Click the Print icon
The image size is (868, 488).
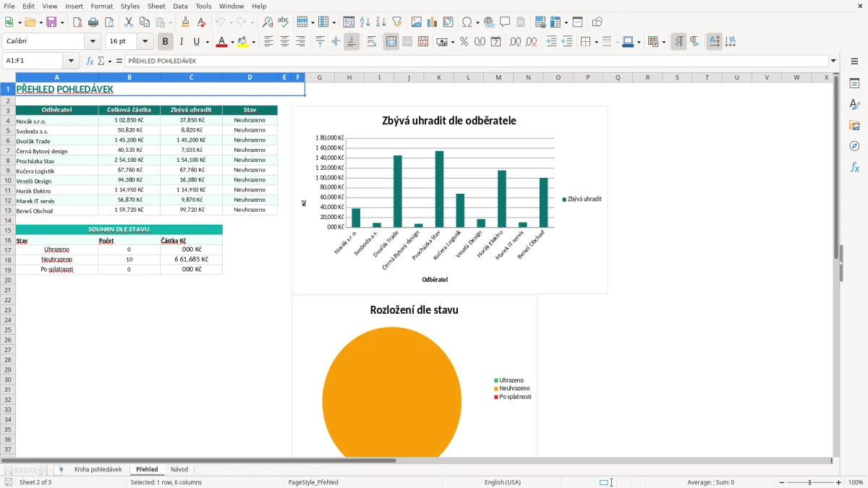(x=93, y=22)
